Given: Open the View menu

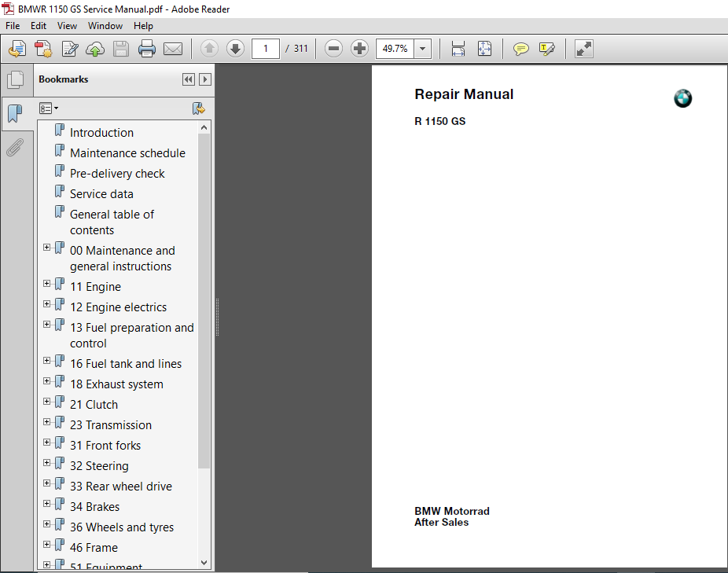Looking at the screenshot, I should tap(67, 26).
